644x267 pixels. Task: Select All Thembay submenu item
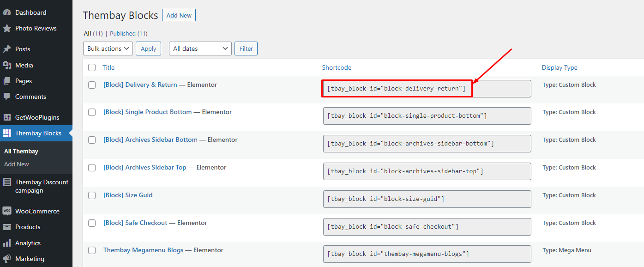point(21,151)
